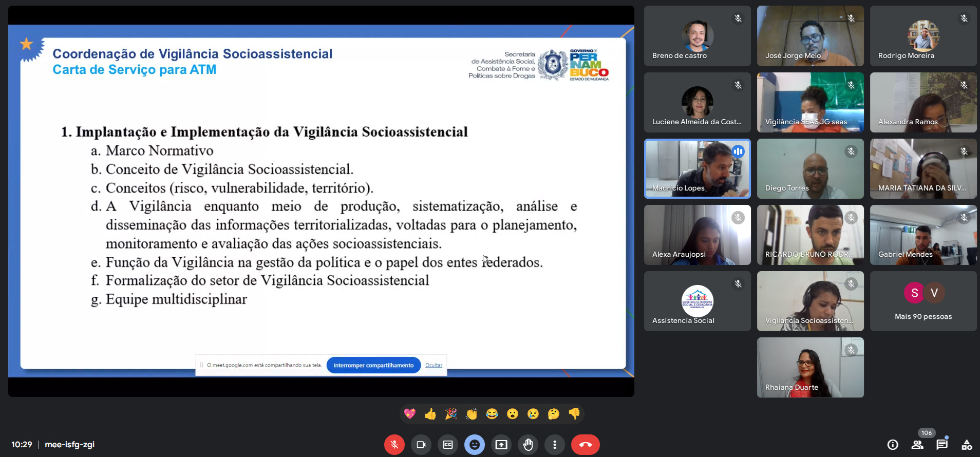Click Interromper compartilhamento button
Screen dimensions: 980x457
373,366
